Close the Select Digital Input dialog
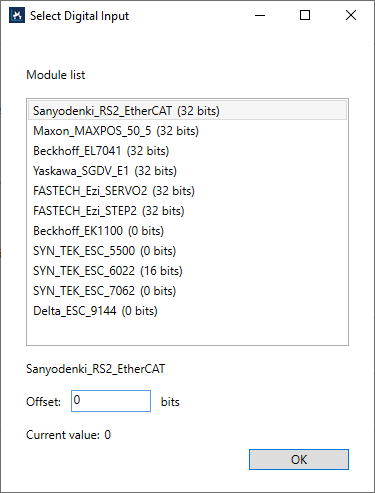 pos(351,15)
